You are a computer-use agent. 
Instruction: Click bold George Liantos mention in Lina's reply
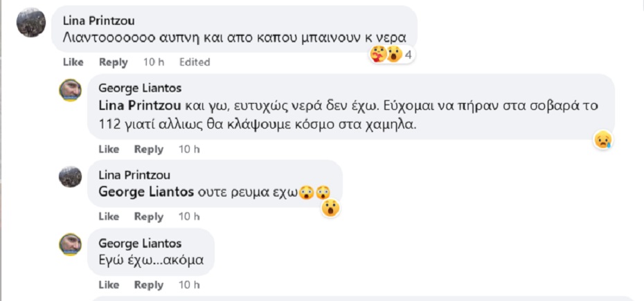(x=146, y=192)
